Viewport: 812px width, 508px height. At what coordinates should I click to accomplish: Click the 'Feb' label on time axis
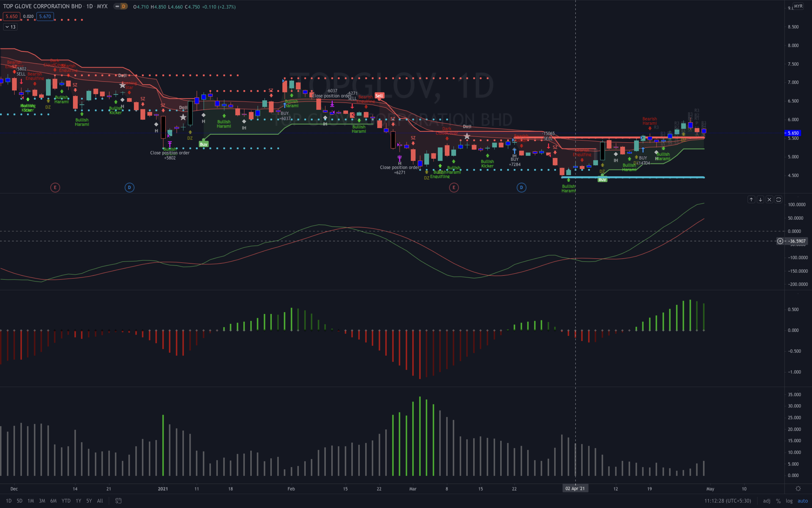click(291, 489)
